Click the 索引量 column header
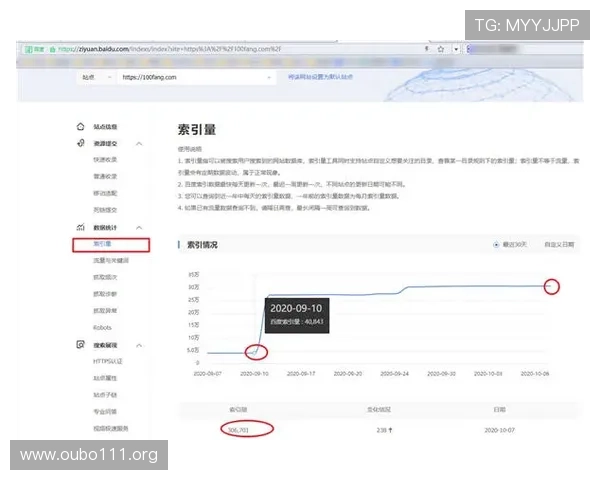This screenshot has height=480, width=600. (238, 410)
